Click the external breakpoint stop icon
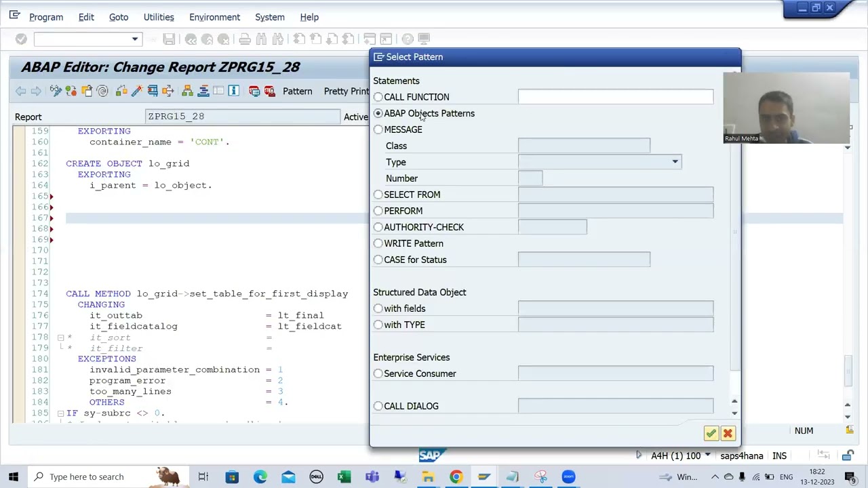Screen dimensions: 868x488 (269, 91)
